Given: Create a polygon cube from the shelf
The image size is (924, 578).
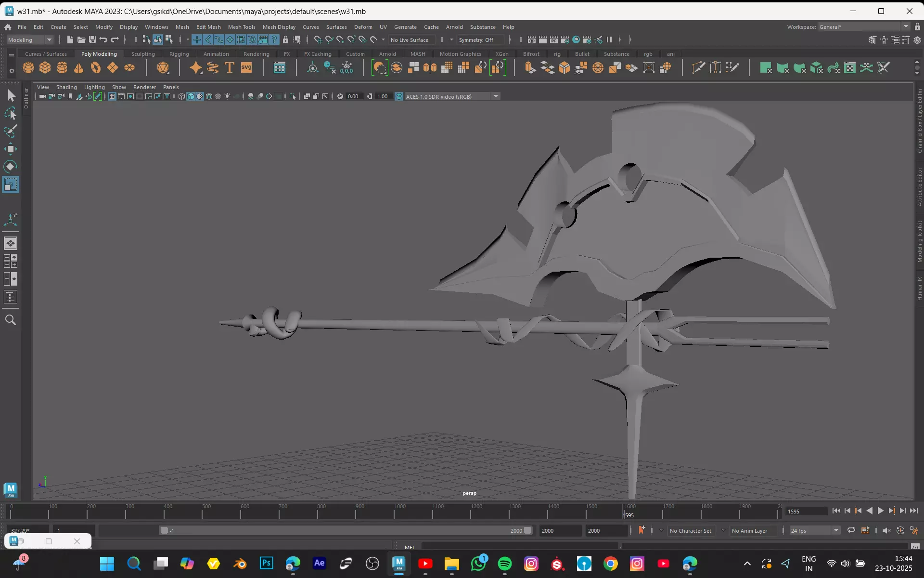Looking at the screenshot, I should tap(45, 68).
